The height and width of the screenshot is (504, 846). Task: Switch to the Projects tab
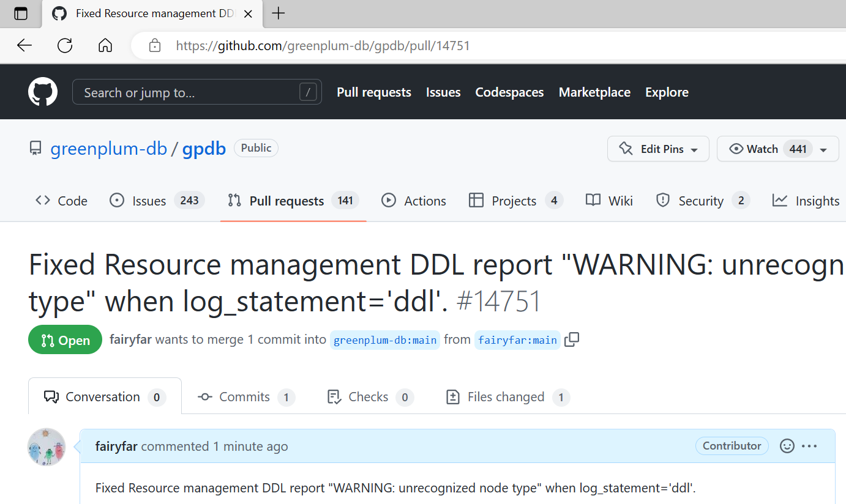pyautogui.click(x=515, y=201)
